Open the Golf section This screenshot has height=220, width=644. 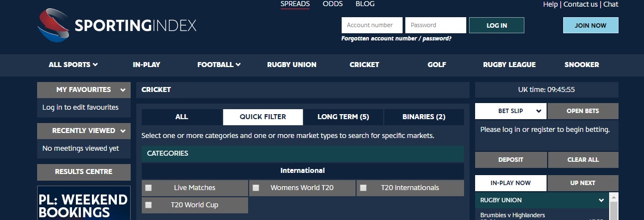pos(436,65)
